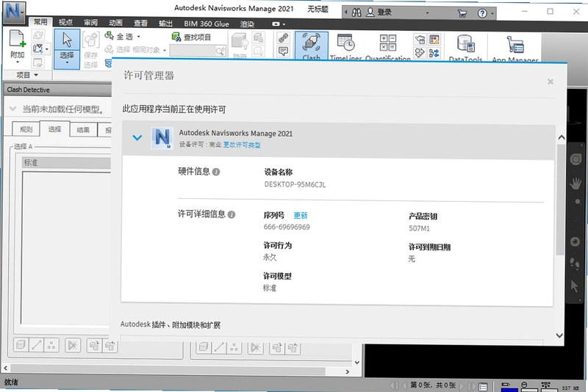
Task: Click the Select All (全选) icon
Action: tap(109, 36)
